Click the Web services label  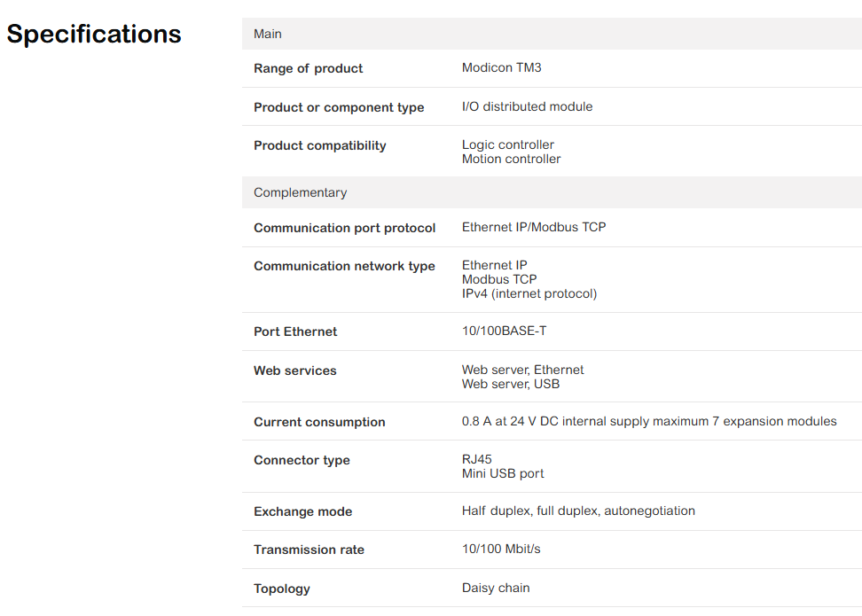pos(294,370)
